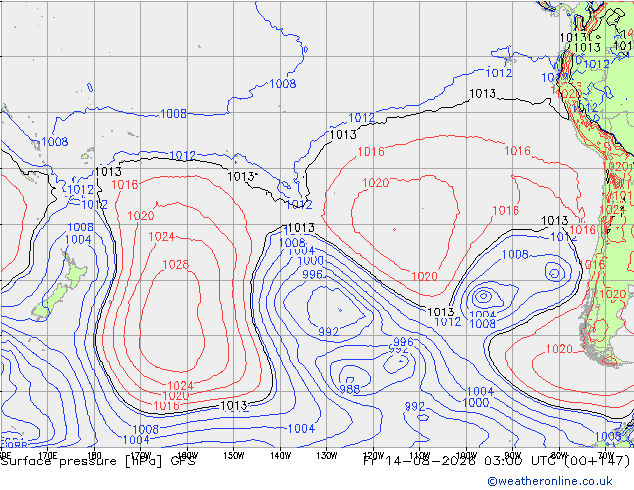Open the weatheronline.co.uk copyright link

click(x=550, y=481)
